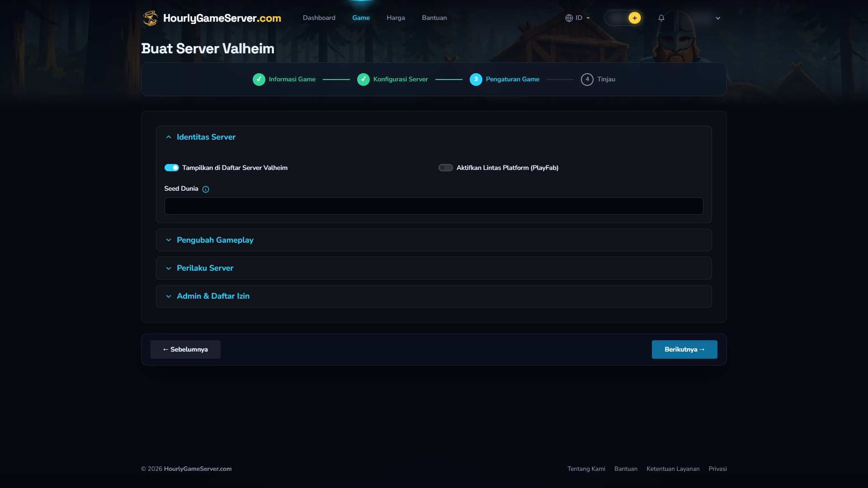The height and width of the screenshot is (488, 868).
Task: Click the Informasi Game step label
Action: click(292, 80)
